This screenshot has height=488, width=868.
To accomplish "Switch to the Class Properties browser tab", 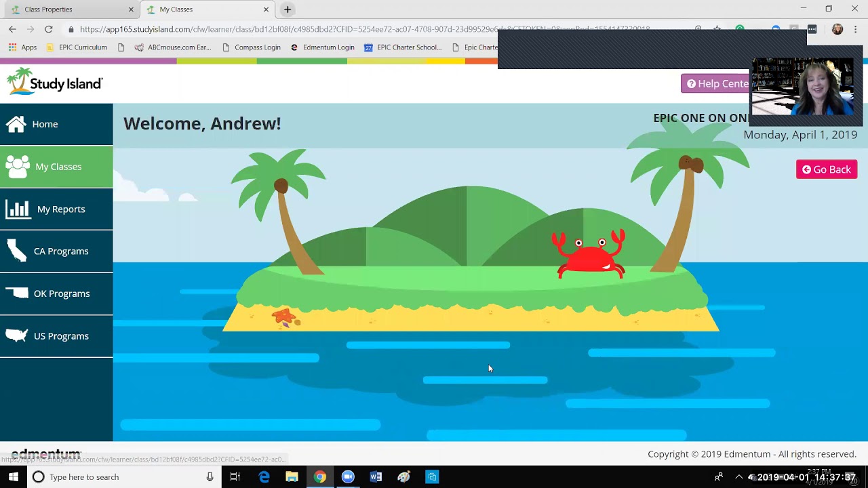I will point(68,9).
